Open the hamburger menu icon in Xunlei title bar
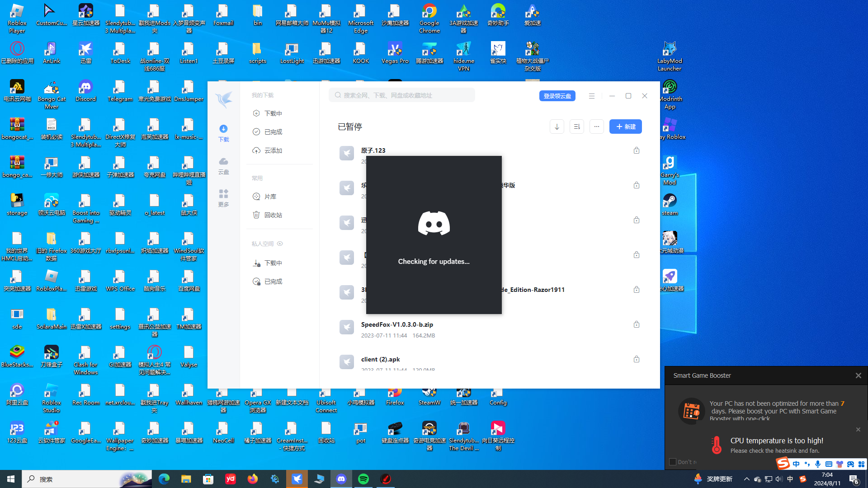The width and height of the screenshot is (868, 488). pos(591,96)
